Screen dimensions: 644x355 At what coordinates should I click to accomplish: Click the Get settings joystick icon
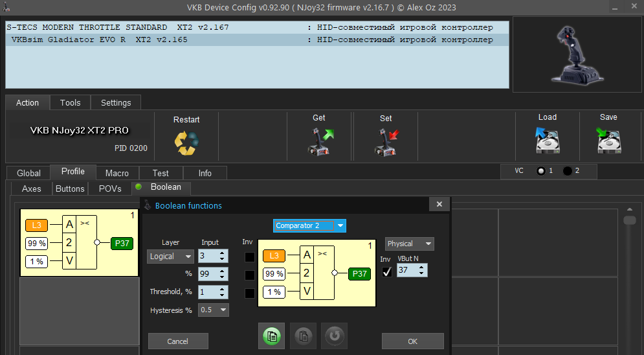(320, 141)
